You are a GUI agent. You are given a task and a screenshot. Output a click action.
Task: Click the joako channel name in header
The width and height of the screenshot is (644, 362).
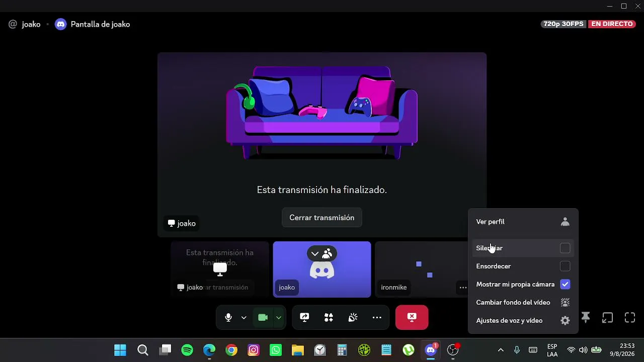pos(31,24)
